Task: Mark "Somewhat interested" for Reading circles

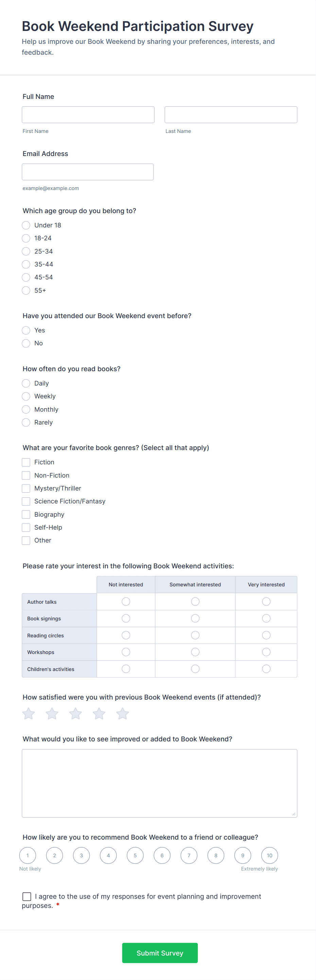Action: 195,635
